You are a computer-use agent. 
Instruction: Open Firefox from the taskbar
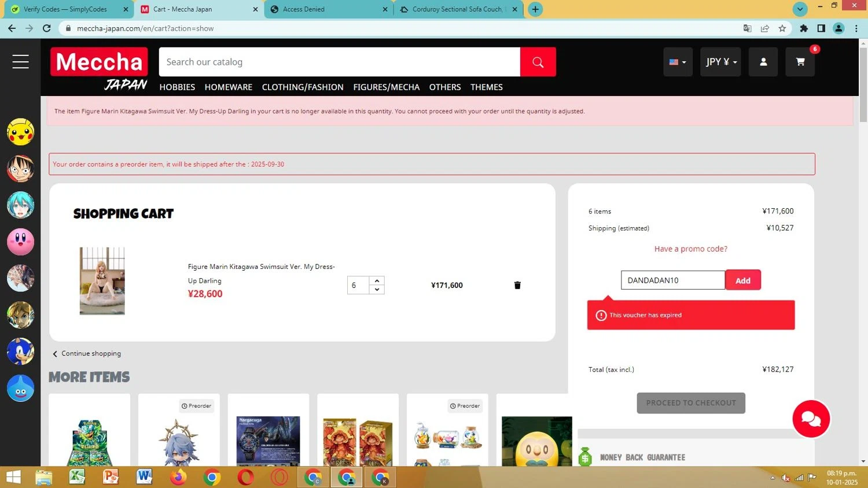178,478
